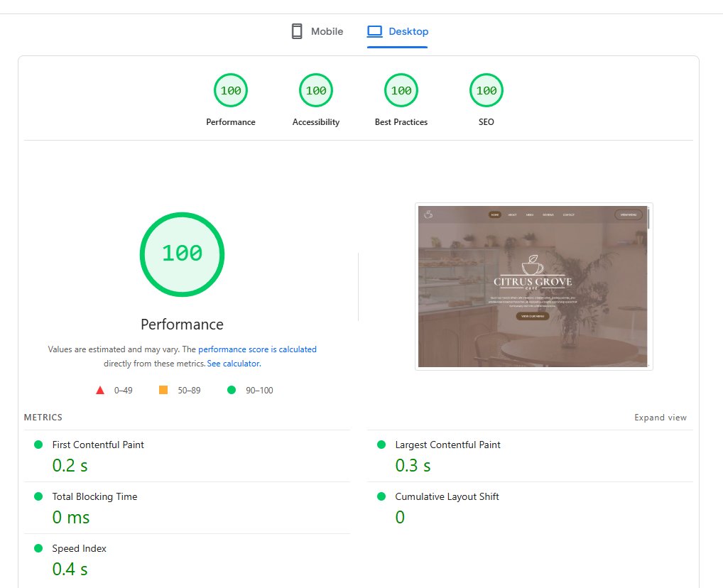723x588 pixels.
Task: Open the Expand view option
Action: [661, 418]
